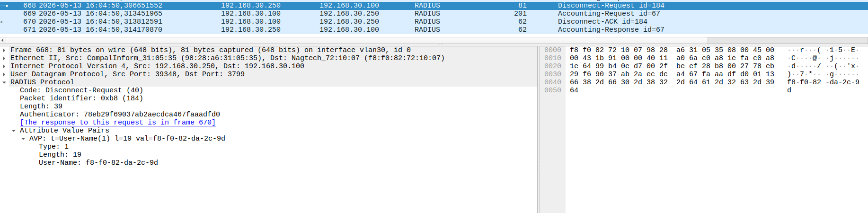Click source 192.168.30.100 in packet 669

pyautogui.click(x=251, y=13)
